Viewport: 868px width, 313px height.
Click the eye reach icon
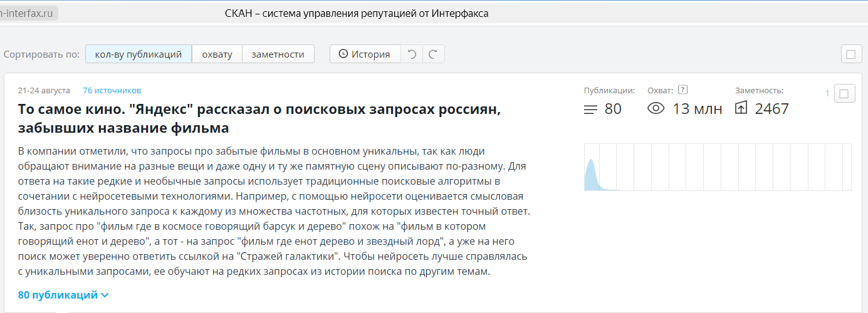tap(656, 109)
